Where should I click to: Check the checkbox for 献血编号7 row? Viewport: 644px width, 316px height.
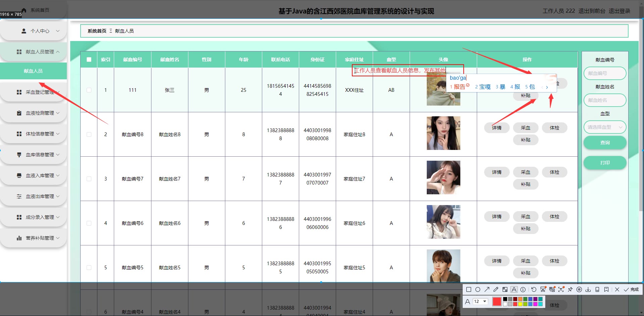pyautogui.click(x=89, y=179)
